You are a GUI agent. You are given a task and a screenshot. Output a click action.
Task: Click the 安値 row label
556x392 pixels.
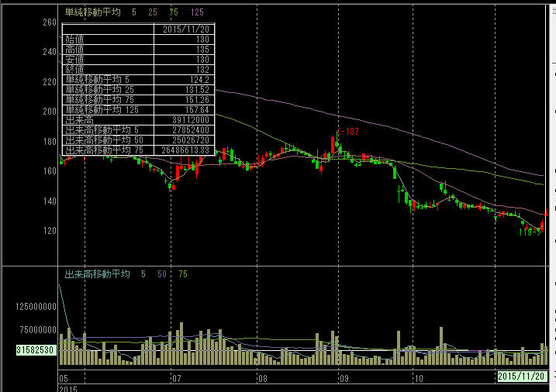74,60
